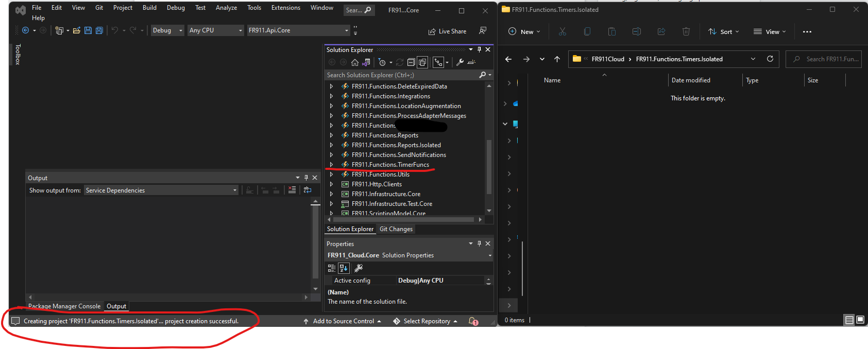The height and width of the screenshot is (349, 868).
Task: Open the Extensions menu
Action: (286, 8)
